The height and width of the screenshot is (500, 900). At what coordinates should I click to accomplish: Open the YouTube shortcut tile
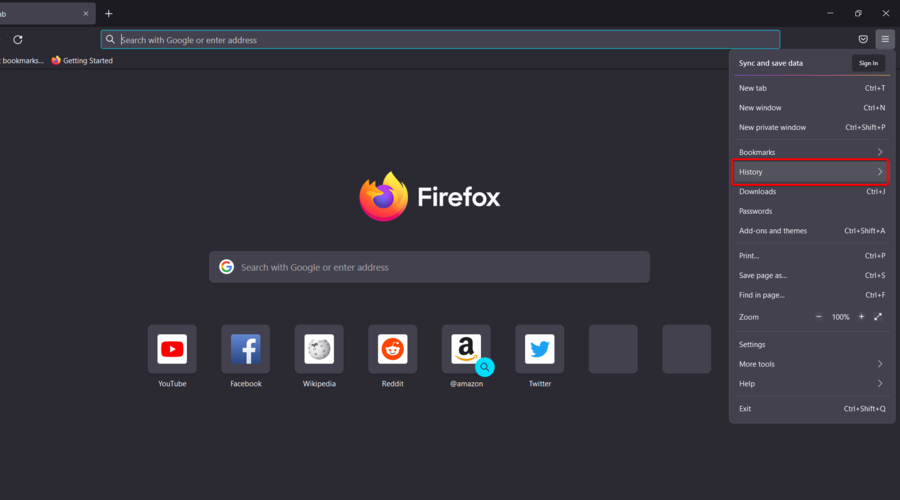pos(172,349)
